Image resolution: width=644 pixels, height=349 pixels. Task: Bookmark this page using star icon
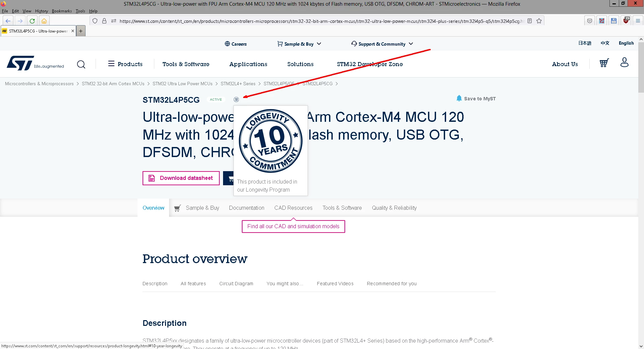tap(539, 21)
